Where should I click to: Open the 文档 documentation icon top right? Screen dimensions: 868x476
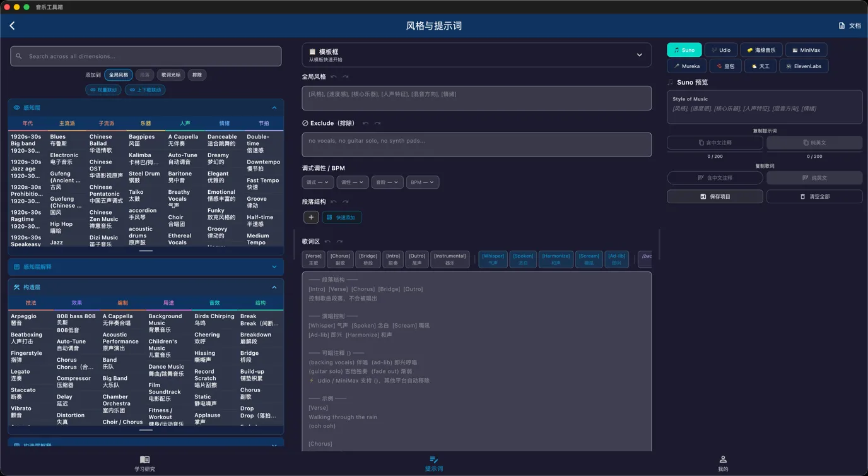pos(848,24)
